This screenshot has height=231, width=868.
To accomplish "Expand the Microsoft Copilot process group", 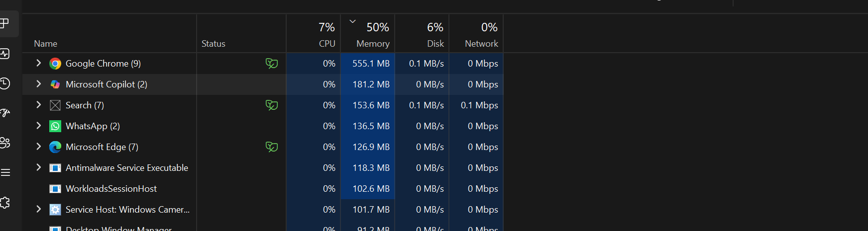I will tap(38, 84).
